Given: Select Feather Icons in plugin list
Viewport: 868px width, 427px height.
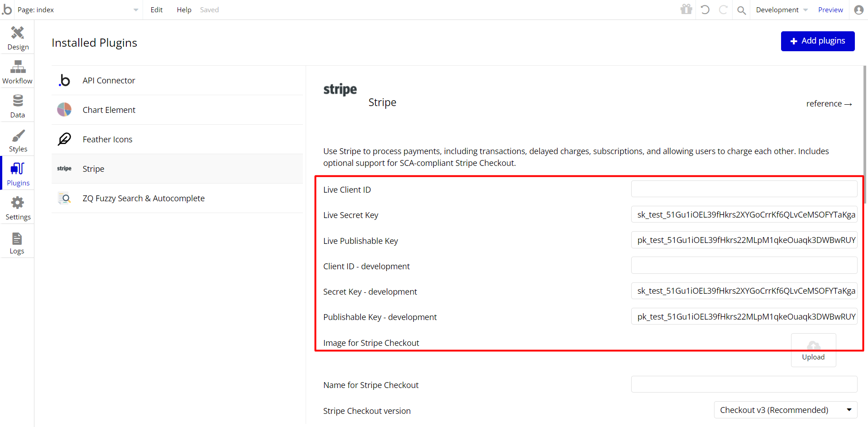Looking at the screenshot, I should point(177,139).
